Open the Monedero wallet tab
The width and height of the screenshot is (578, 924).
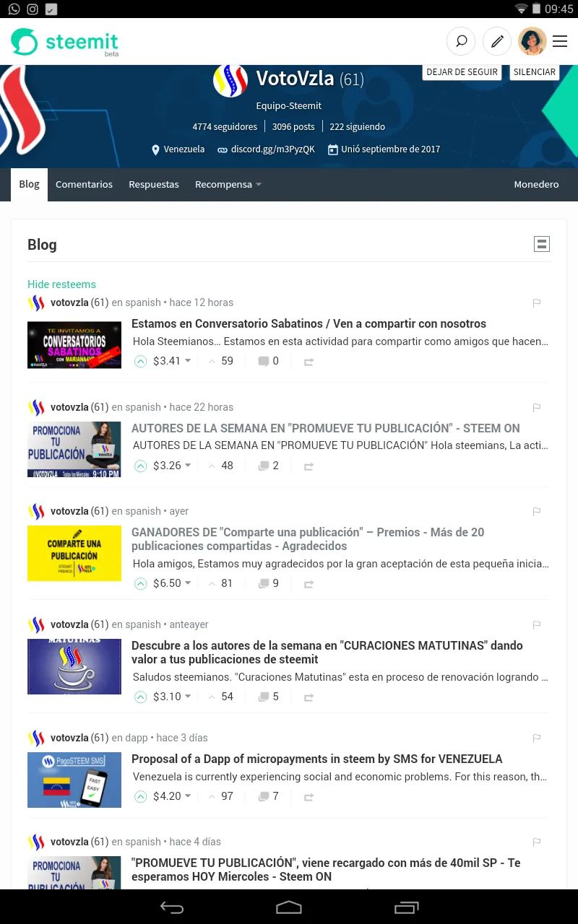pos(536,185)
